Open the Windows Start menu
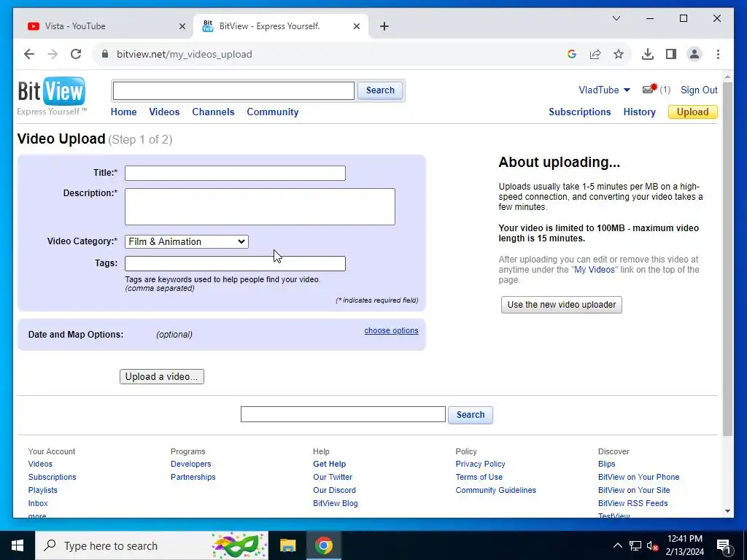This screenshot has height=560, width=747. click(18, 545)
